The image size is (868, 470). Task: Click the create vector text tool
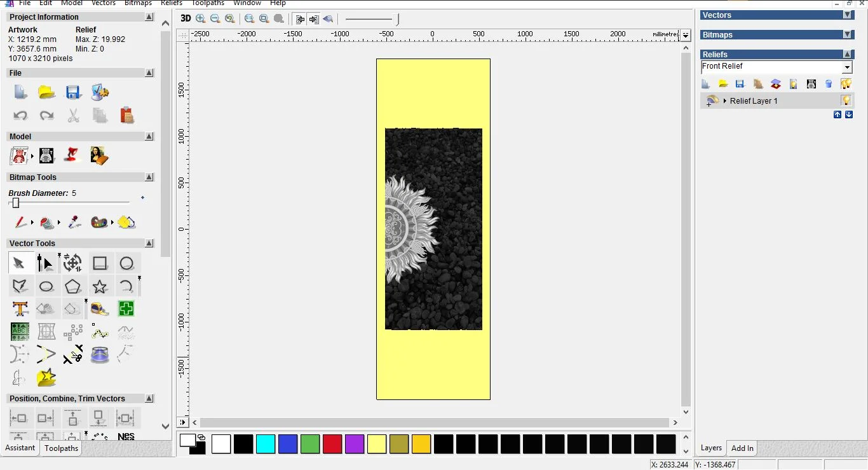(x=20, y=309)
